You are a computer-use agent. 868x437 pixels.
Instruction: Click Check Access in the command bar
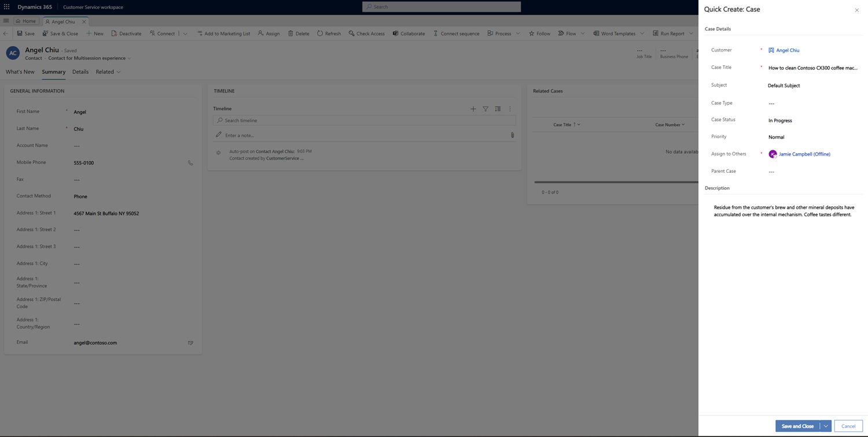point(366,34)
